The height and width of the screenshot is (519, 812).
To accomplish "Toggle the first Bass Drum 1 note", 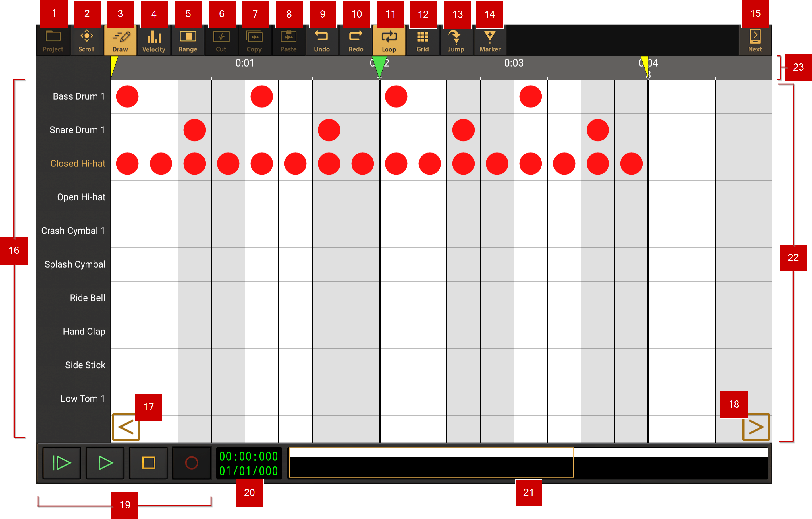I will [x=128, y=96].
